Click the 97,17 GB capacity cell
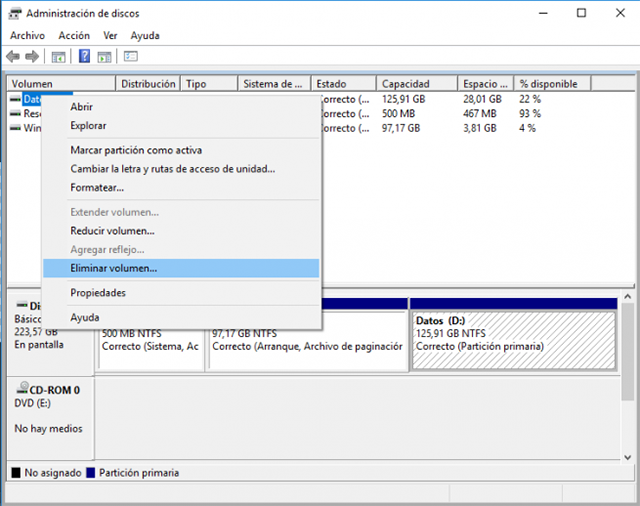The width and height of the screenshot is (640, 506). tap(401, 128)
